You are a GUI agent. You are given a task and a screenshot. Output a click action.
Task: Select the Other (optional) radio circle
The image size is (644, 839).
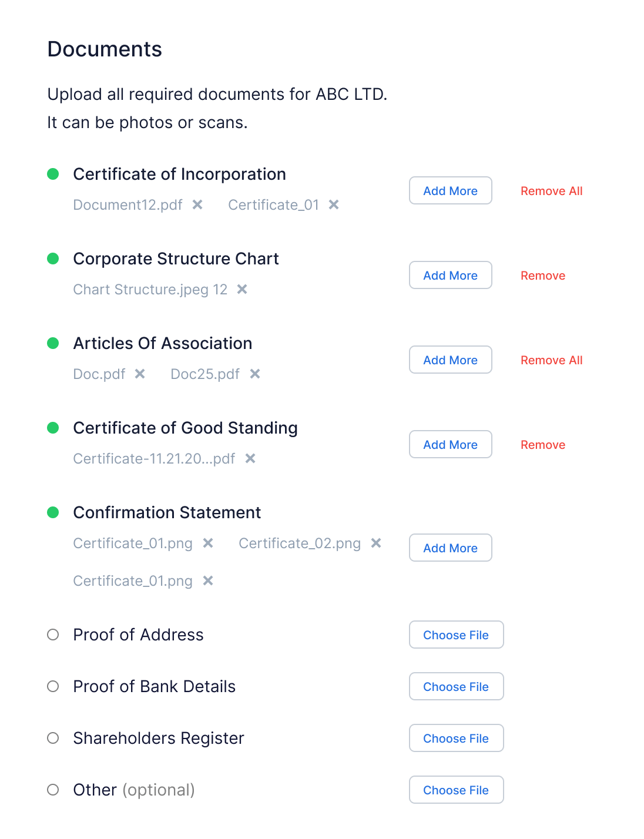tap(53, 790)
